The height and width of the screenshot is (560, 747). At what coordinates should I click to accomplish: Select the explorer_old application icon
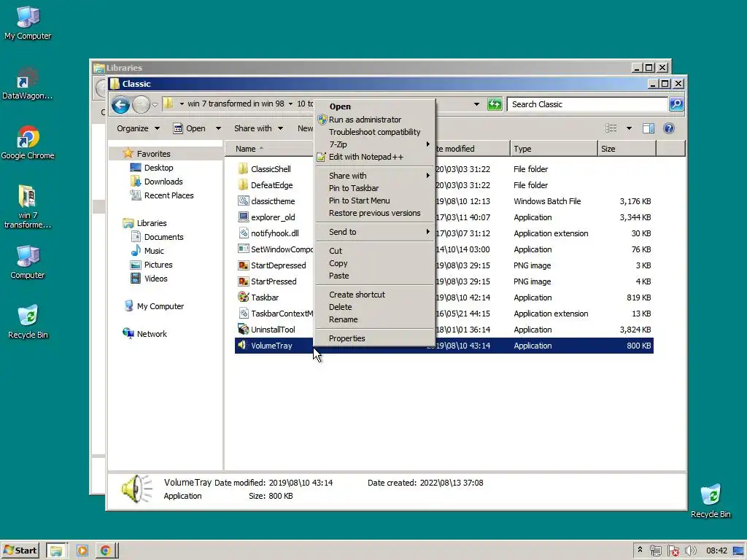[243, 217]
